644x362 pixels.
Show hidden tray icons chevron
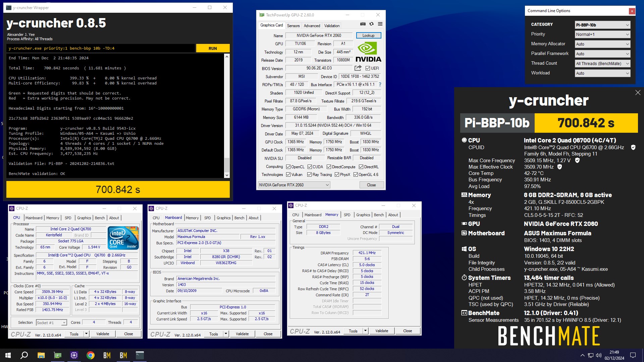[582, 355]
